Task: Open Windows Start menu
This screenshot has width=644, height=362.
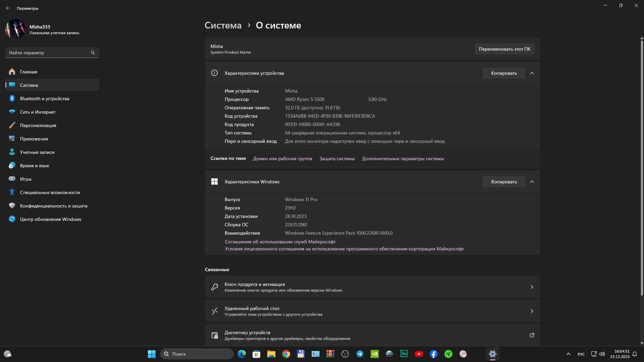Action: 152,354
